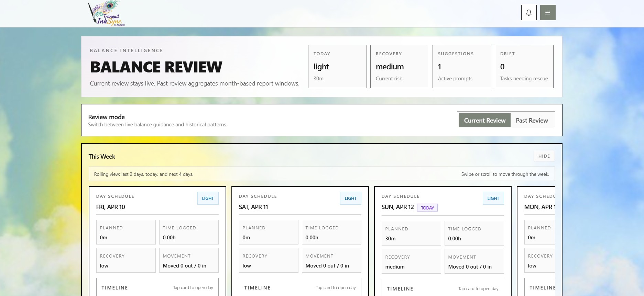Select Planned 30m on Sun, Apr 12
Screen dimensions: 644x296
411,233
